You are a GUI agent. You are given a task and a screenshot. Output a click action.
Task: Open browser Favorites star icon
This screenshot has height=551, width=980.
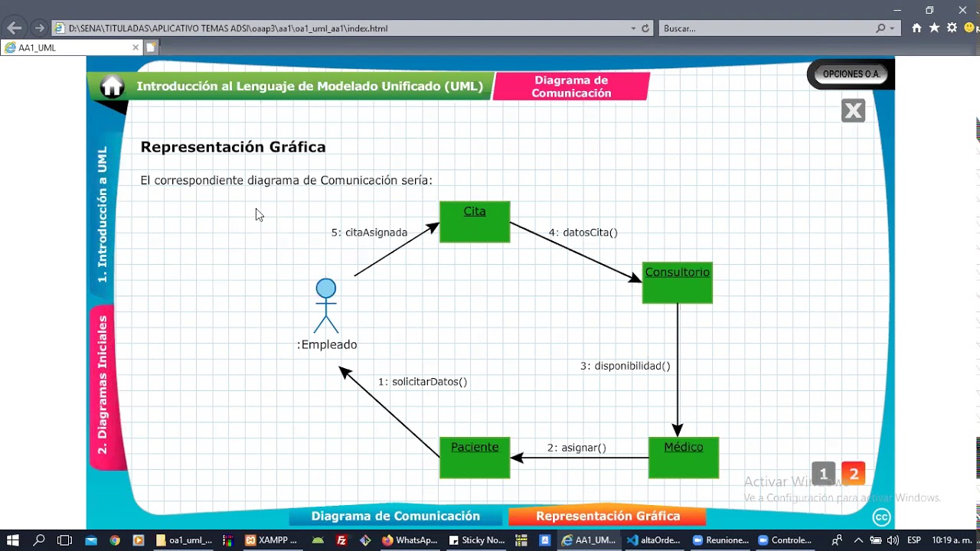point(934,28)
